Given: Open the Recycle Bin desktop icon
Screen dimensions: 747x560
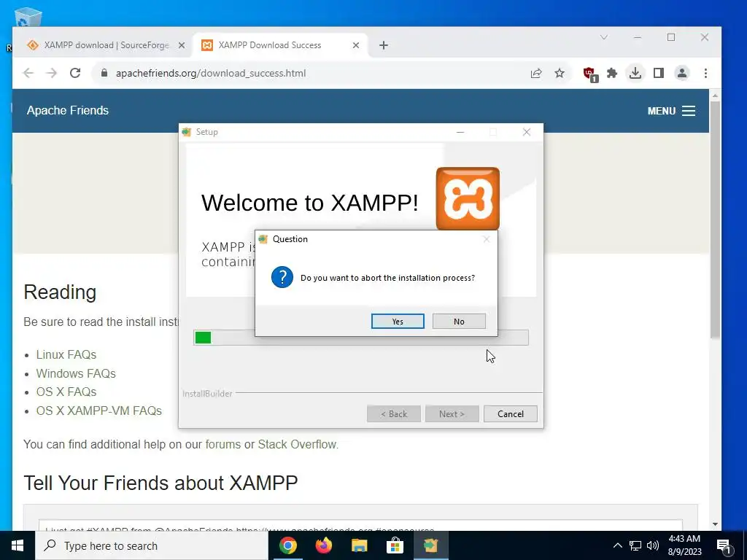Looking at the screenshot, I should [28, 17].
